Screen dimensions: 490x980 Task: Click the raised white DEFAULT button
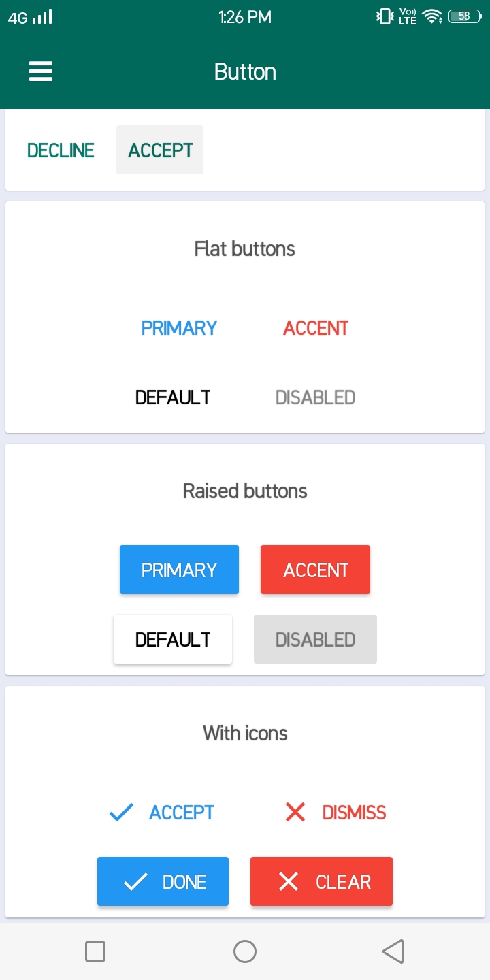point(173,639)
